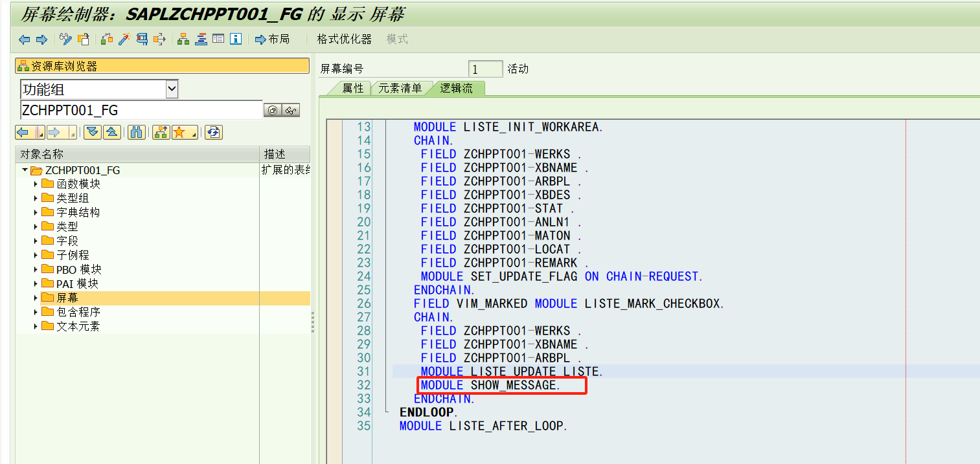Click the hierarchy-with-arrow icon after where-used

coord(159,39)
